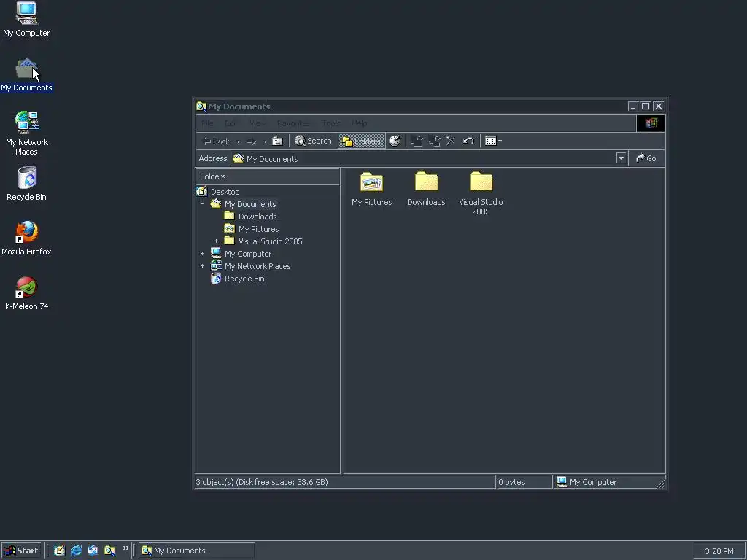The height and width of the screenshot is (560, 747).
Task: Click the My Computer desktop icon
Action: click(x=26, y=20)
